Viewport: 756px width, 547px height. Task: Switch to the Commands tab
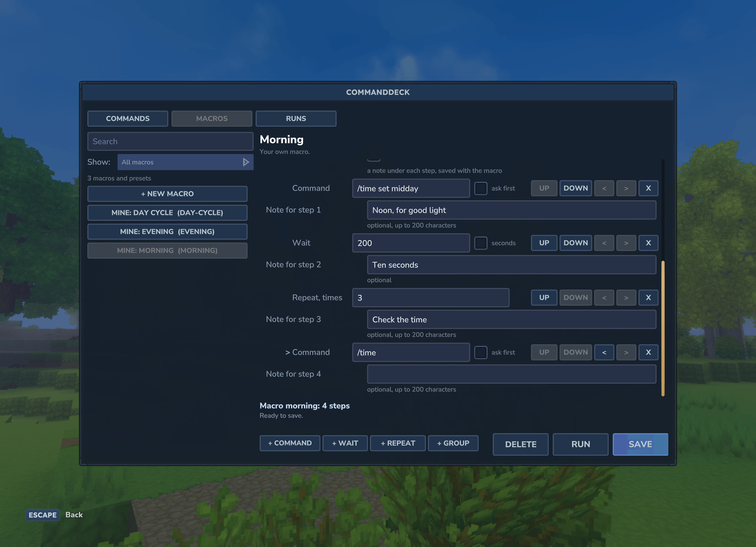(128, 119)
